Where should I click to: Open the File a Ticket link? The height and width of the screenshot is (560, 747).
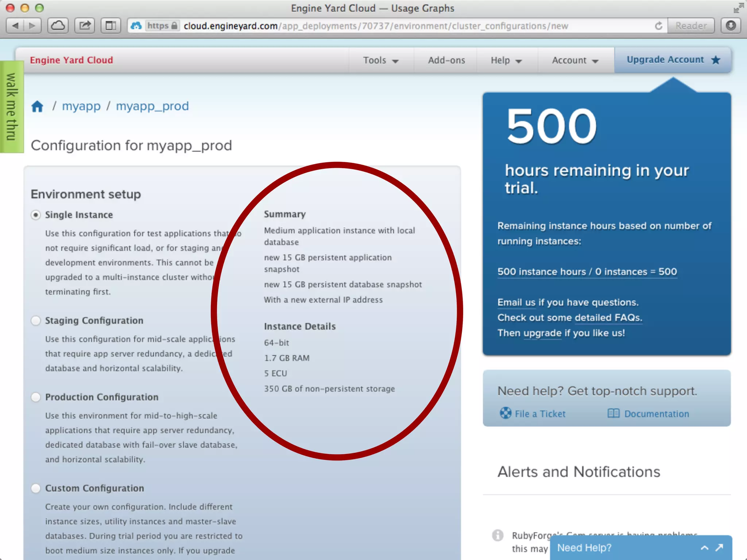point(539,414)
